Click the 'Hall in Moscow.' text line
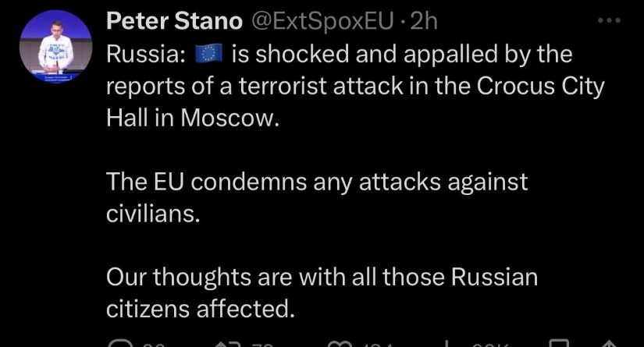This screenshot has height=347, width=644. pyautogui.click(x=191, y=117)
